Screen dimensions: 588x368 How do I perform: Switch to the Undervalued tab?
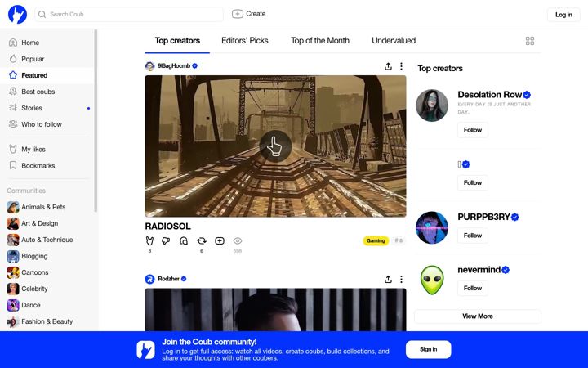[394, 41]
